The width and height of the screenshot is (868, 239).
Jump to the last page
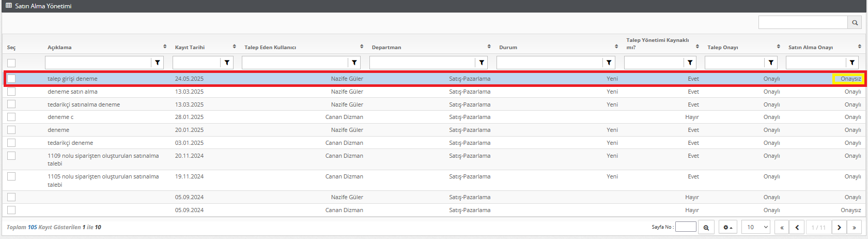tap(854, 227)
